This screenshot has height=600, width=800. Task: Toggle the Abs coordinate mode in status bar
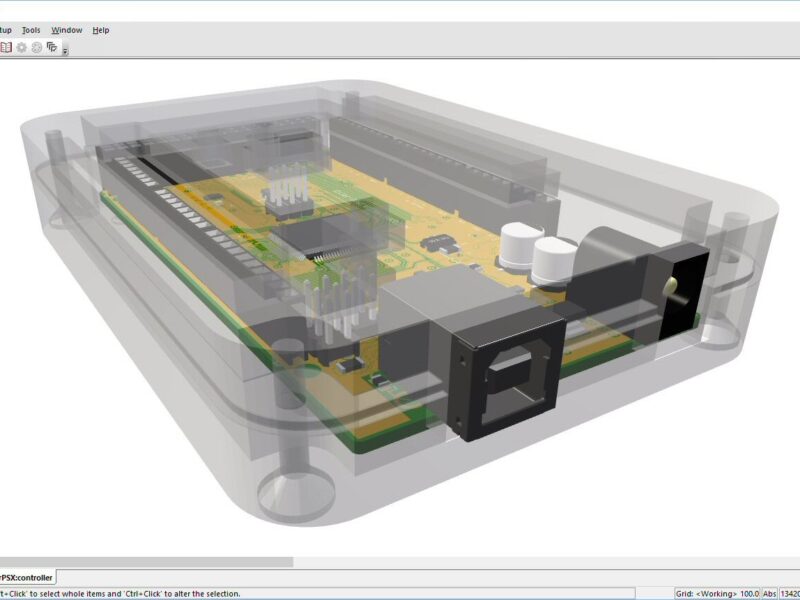click(768, 592)
